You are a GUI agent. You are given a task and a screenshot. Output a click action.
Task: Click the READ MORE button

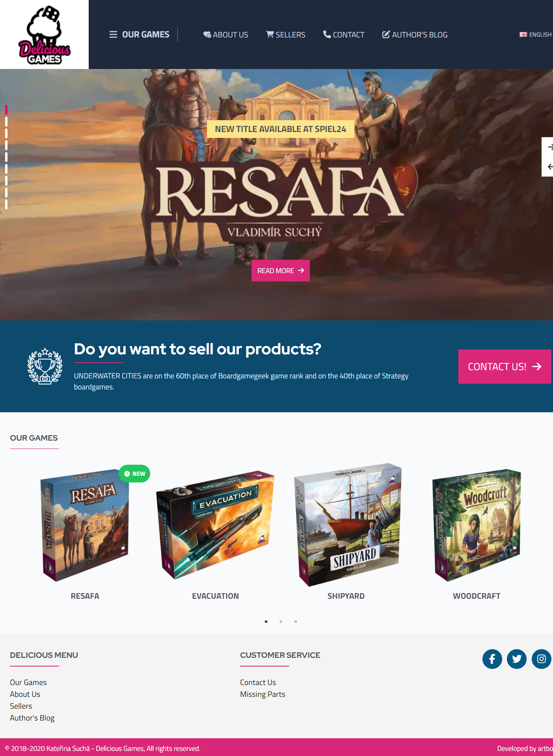click(x=281, y=270)
